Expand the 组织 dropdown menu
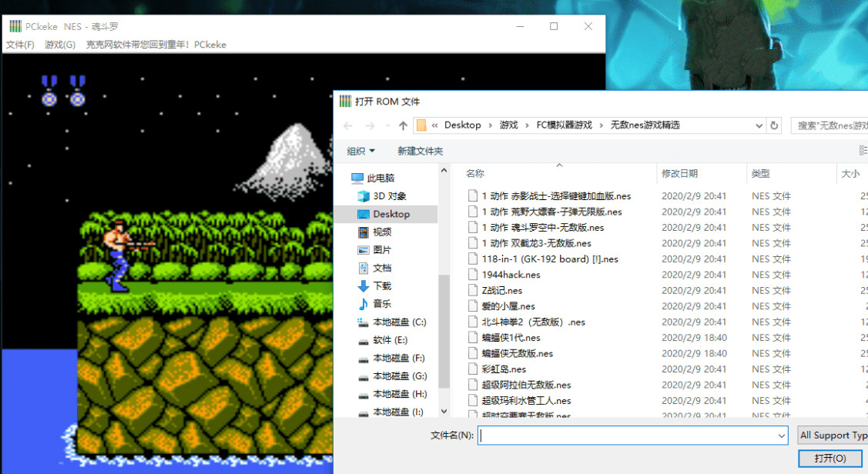This screenshot has height=474, width=868. (360, 151)
